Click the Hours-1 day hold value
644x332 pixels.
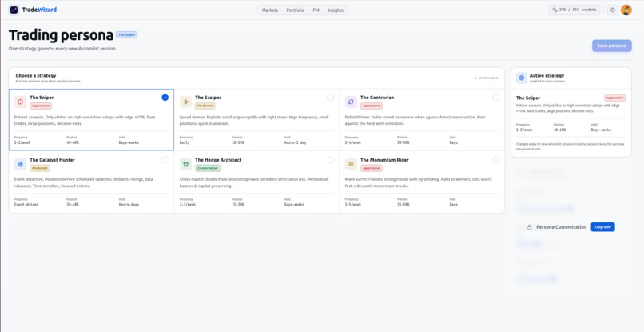tap(296, 142)
